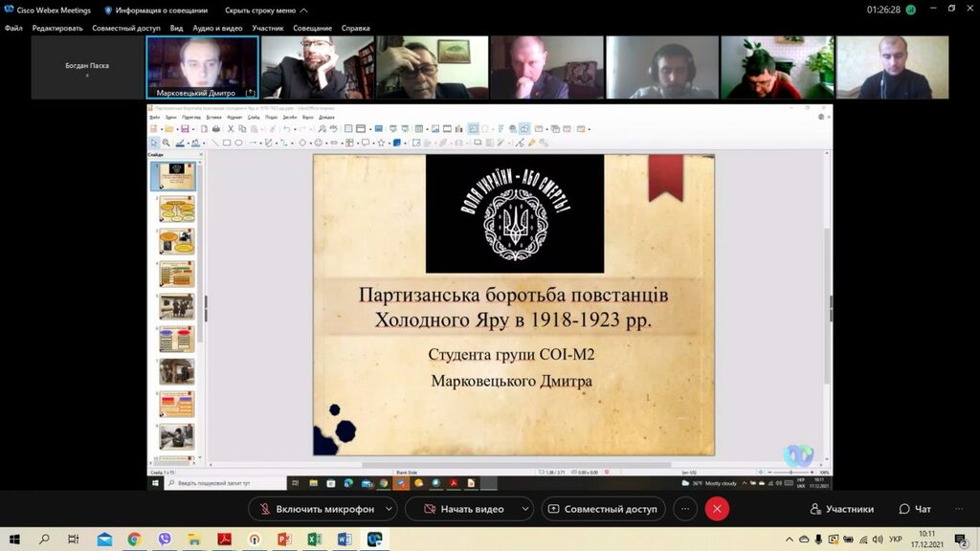Unmute with the Включить микрофон button
This screenshot has height=551, width=980.
point(315,509)
